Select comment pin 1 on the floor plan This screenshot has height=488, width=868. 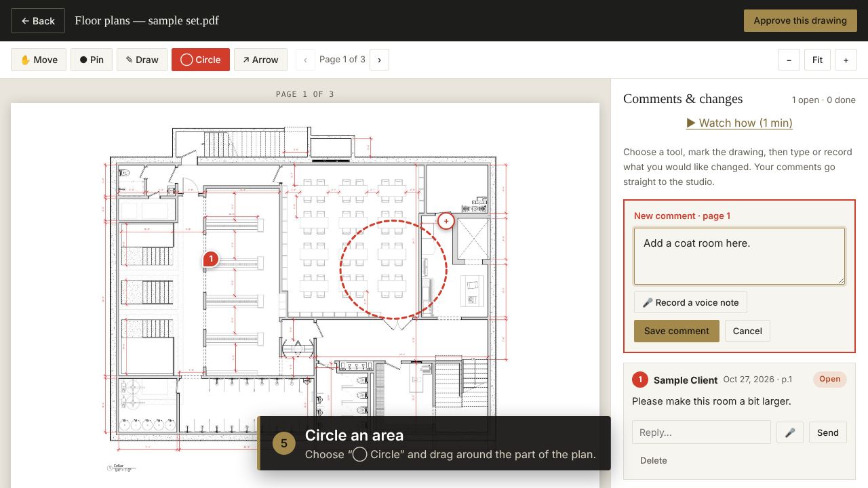211,259
